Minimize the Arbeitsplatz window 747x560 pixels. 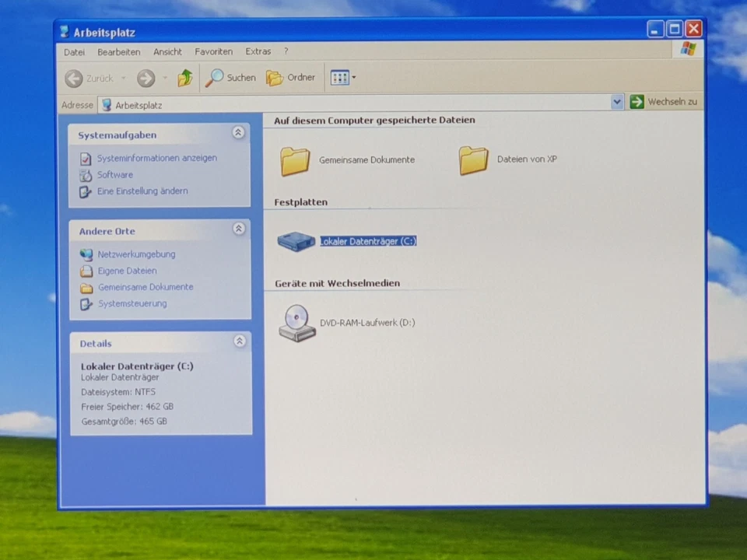655,30
